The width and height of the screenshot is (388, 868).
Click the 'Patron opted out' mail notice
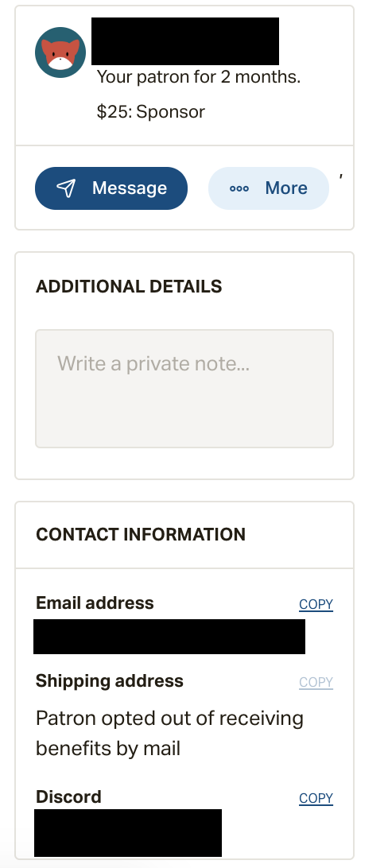click(x=170, y=734)
